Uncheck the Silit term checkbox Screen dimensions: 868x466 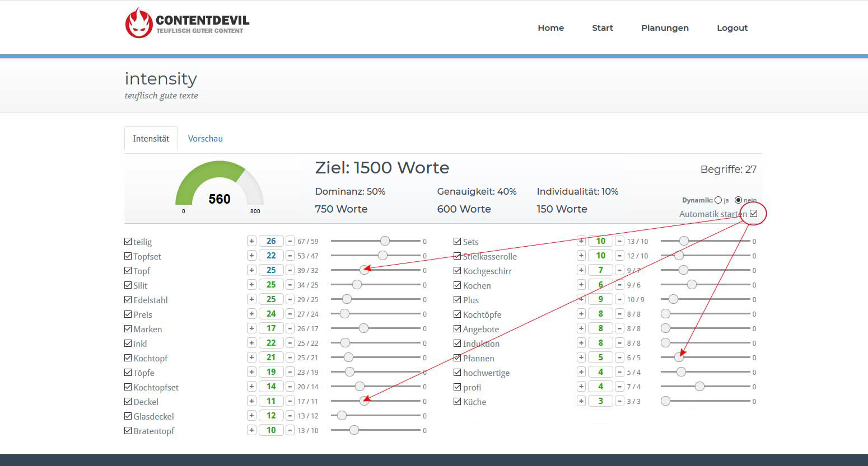[128, 285]
